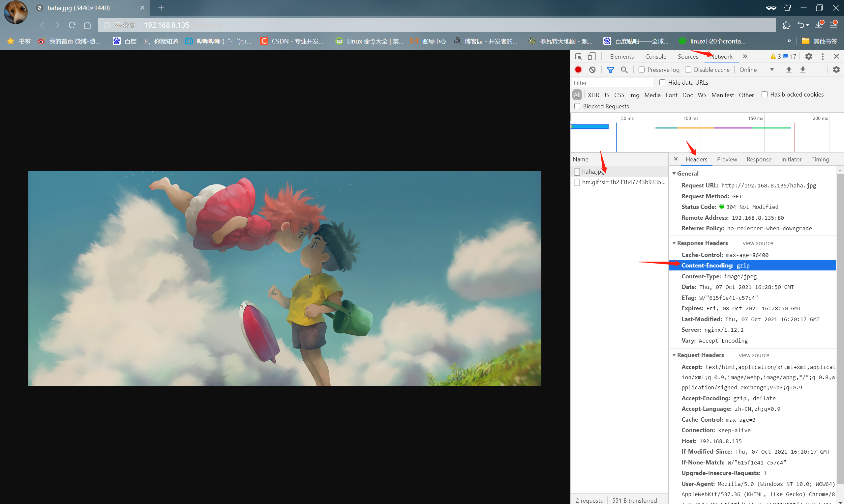Enable the Disable cache checkbox
This screenshot has width=844, height=504.
point(688,70)
